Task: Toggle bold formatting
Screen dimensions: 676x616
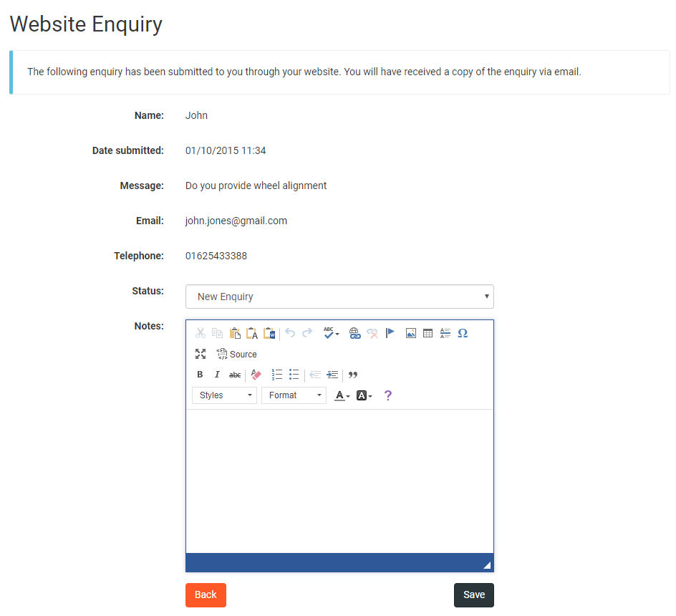Action: 200,375
